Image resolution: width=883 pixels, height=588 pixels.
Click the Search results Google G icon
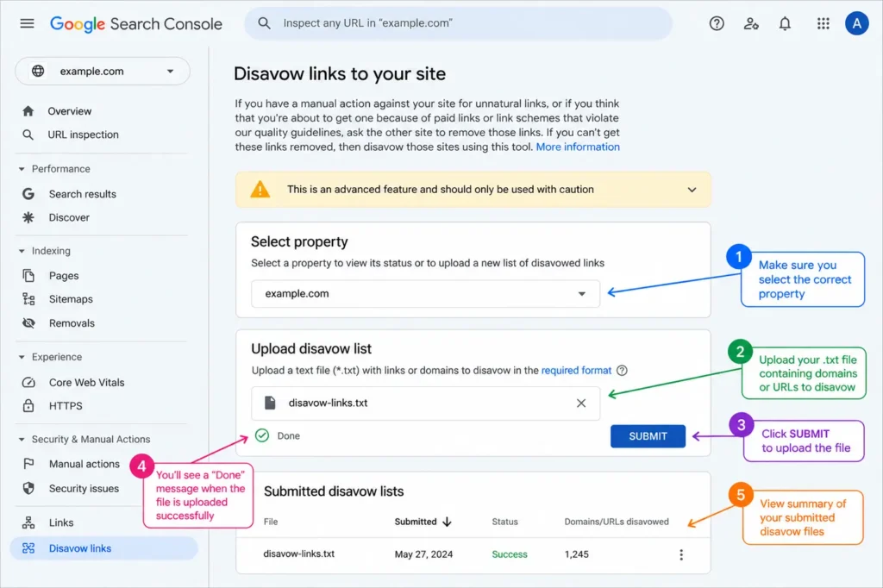tap(28, 194)
